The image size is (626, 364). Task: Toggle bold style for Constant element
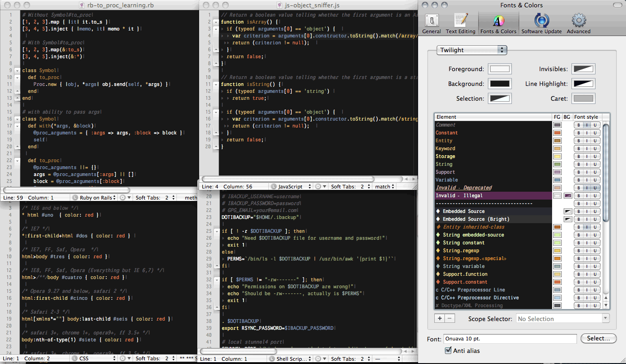[578, 133]
